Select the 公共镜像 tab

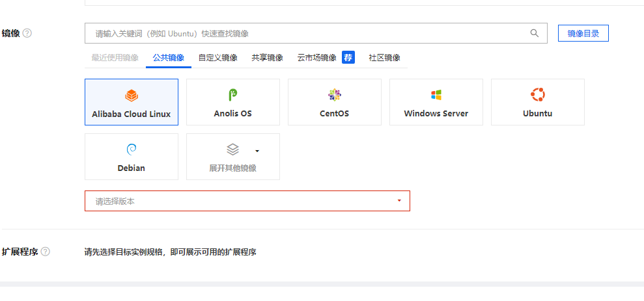(x=168, y=58)
